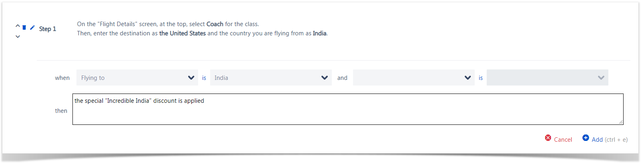Click the Step 1 description mentioning Coach
This screenshot has height=165, width=644.
pos(203,29)
